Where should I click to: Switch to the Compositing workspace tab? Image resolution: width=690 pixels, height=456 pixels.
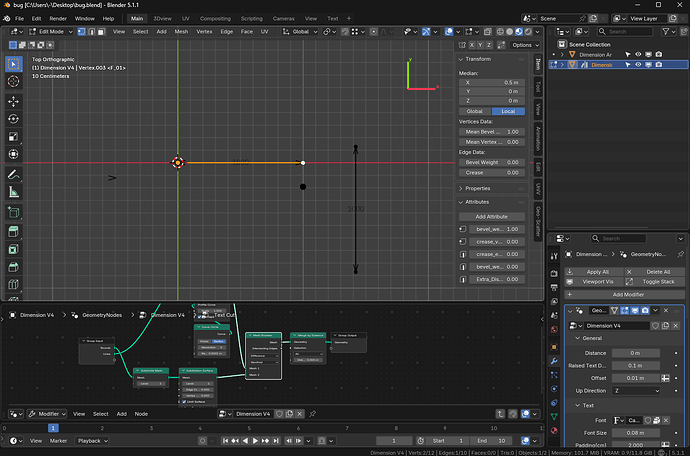pos(215,18)
